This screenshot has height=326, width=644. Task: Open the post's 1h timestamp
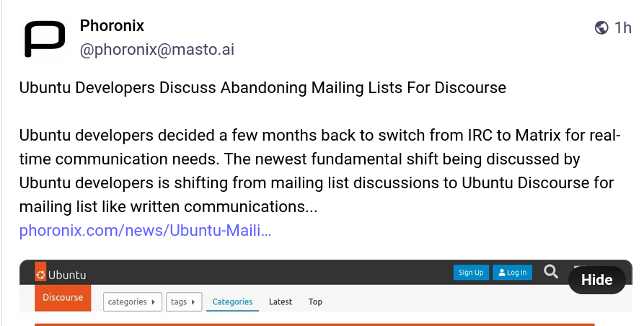coord(622,28)
